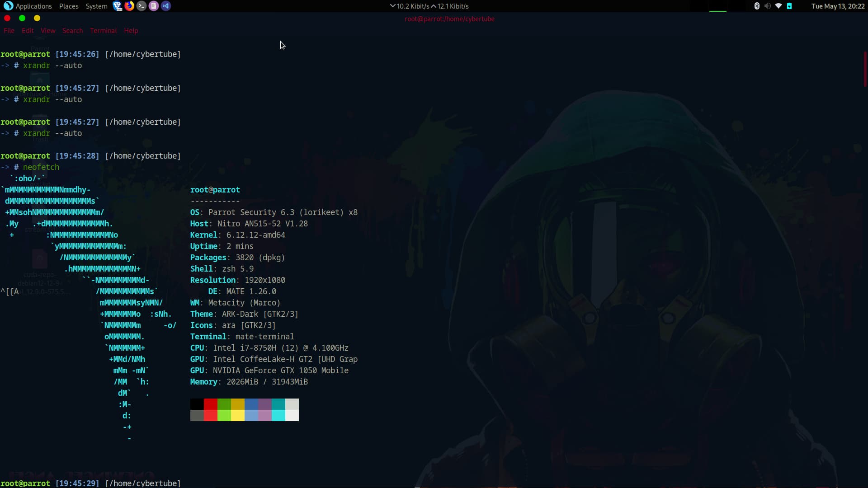Viewport: 868px width, 488px height.
Task: Click the 'Resolution: 1920x1080' line
Action: [237, 280]
